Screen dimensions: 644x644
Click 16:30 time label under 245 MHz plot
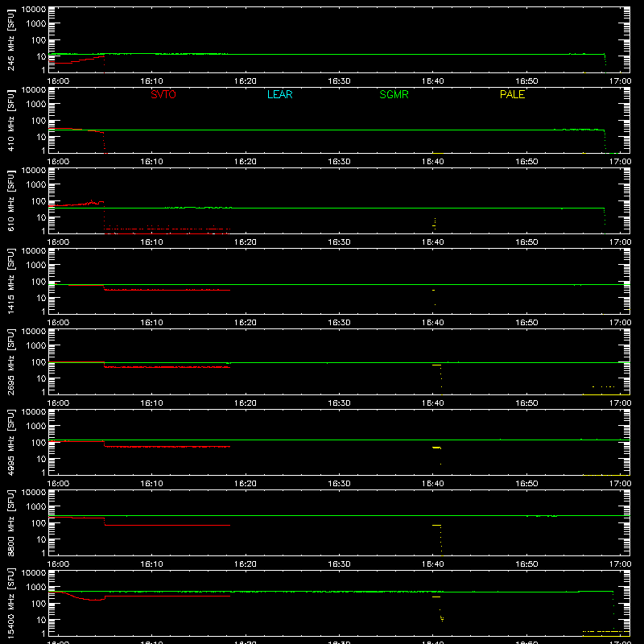pyautogui.click(x=339, y=81)
